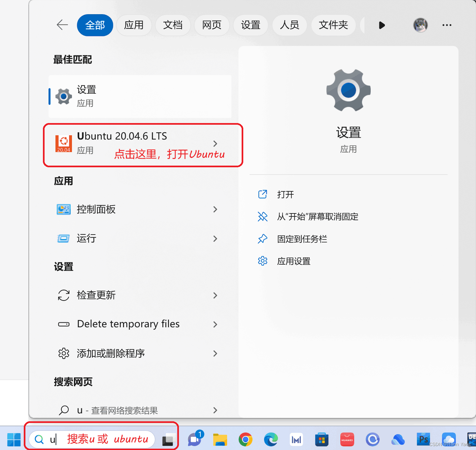Open the Windows Start button

click(x=14, y=439)
